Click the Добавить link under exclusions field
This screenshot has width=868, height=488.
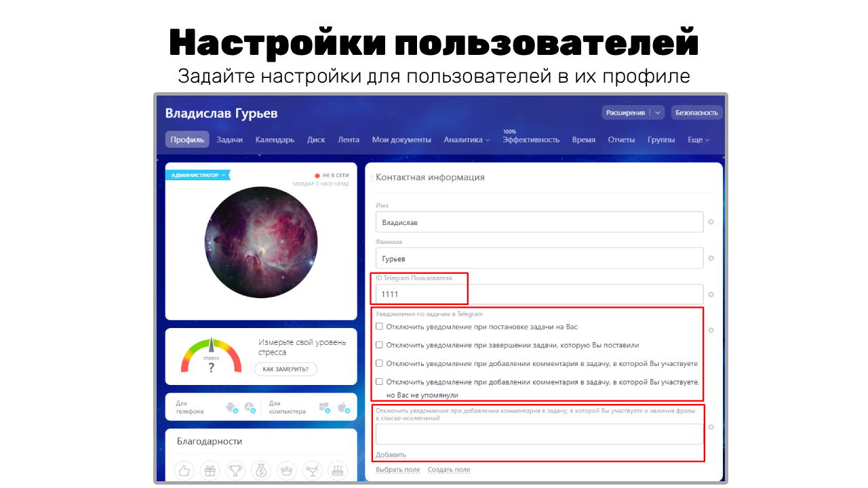point(391,454)
